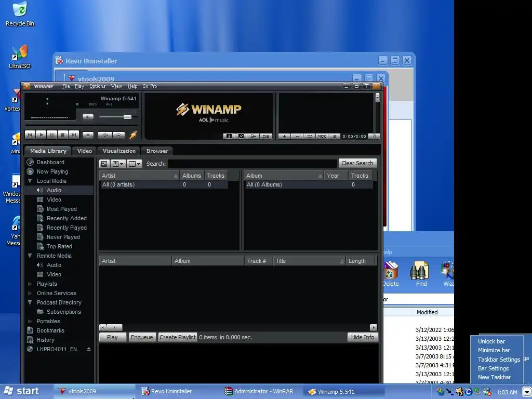Click the send-to arrow icon in artwork pane
The height and width of the screenshot is (399, 532).
click(253, 137)
